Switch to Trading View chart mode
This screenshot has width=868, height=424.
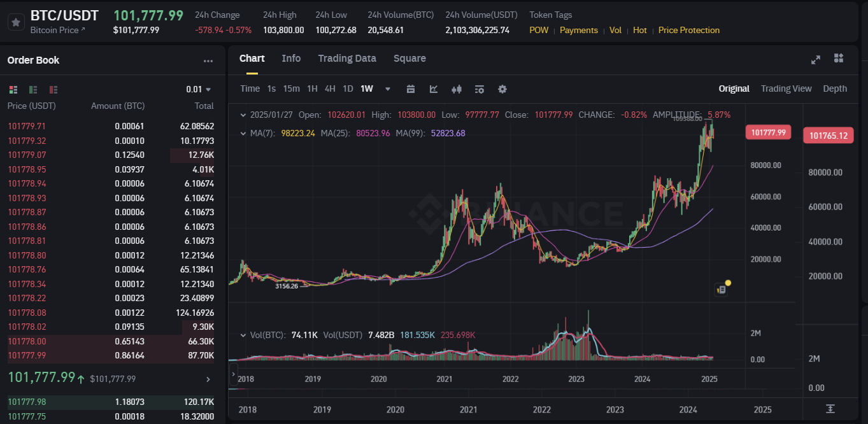point(786,88)
